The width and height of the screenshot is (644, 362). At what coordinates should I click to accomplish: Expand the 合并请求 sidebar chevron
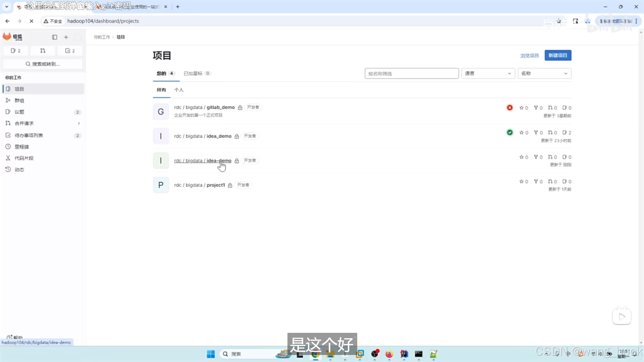79,123
